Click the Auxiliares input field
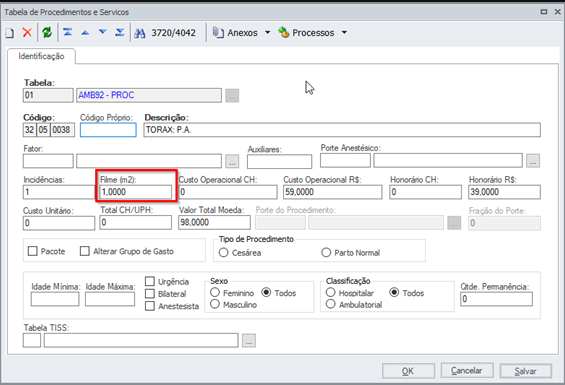The width and height of the screenshot is (565, 385). click(280, 161)
